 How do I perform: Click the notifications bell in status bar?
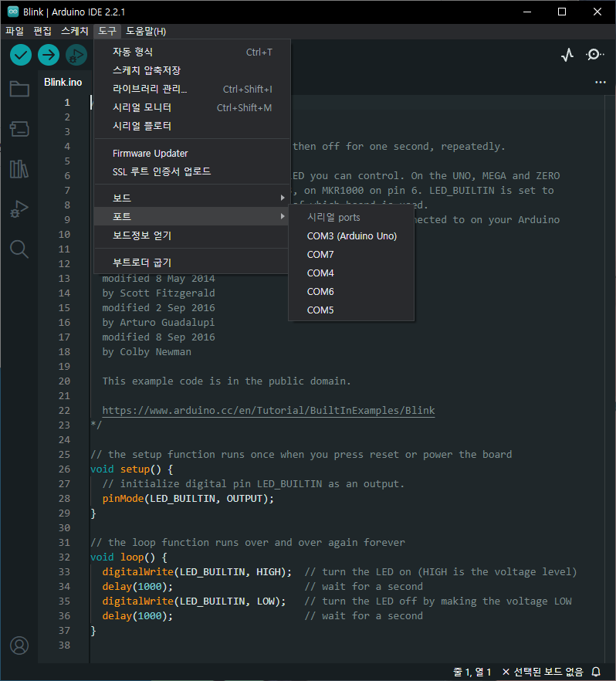(597, 672)
